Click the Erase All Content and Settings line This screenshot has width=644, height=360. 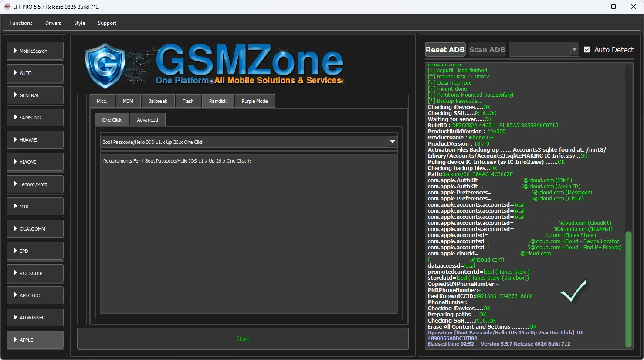482,327
